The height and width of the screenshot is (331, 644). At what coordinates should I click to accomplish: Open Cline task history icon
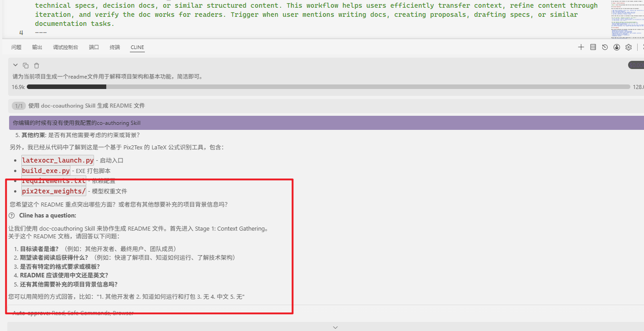(605, 47)
